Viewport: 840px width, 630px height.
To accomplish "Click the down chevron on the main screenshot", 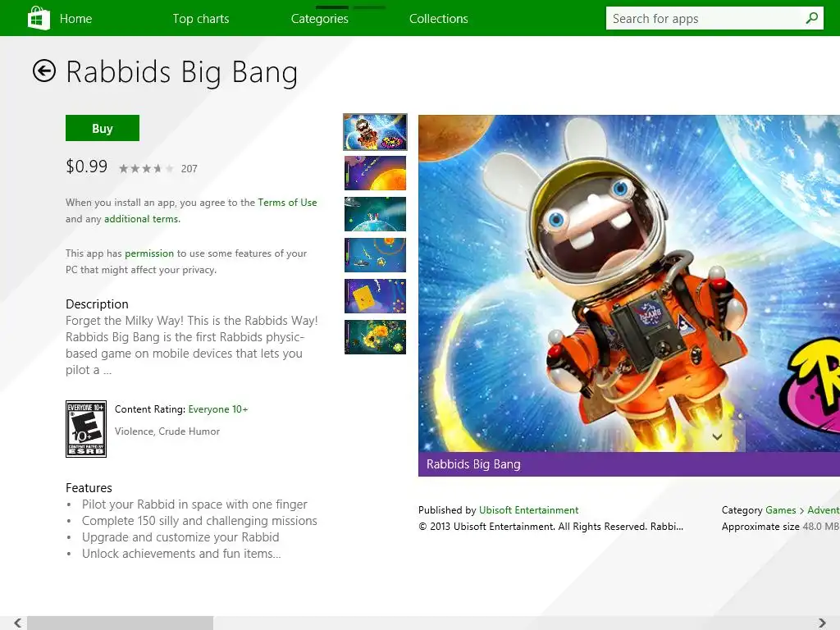I will coord(717,436).
